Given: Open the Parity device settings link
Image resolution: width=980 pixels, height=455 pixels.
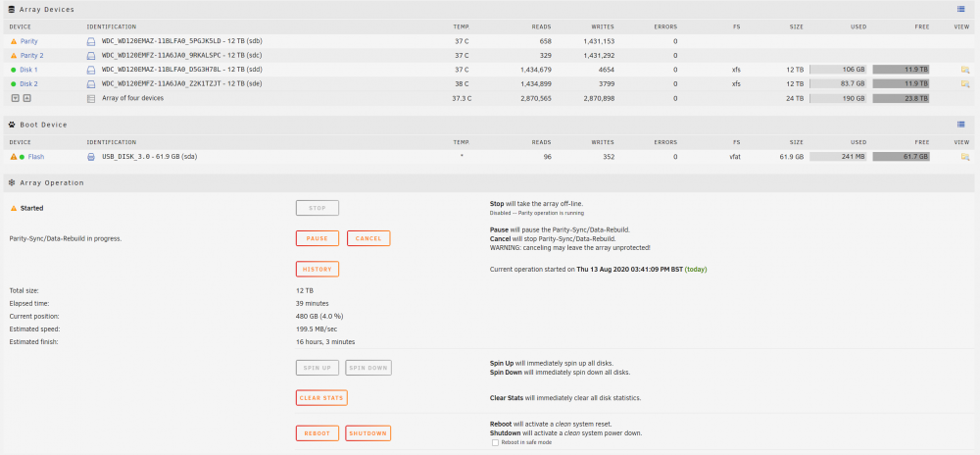Looking at the screenshot, I should pyautogui.click(x=28, y=41).
